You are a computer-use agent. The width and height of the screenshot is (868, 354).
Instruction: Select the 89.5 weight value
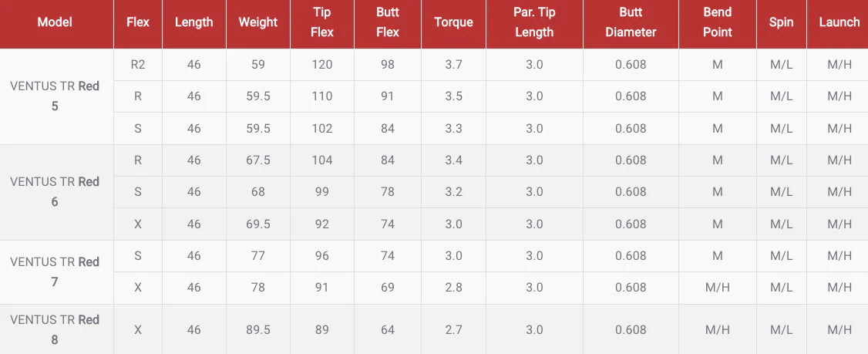[x=257, y=329]
